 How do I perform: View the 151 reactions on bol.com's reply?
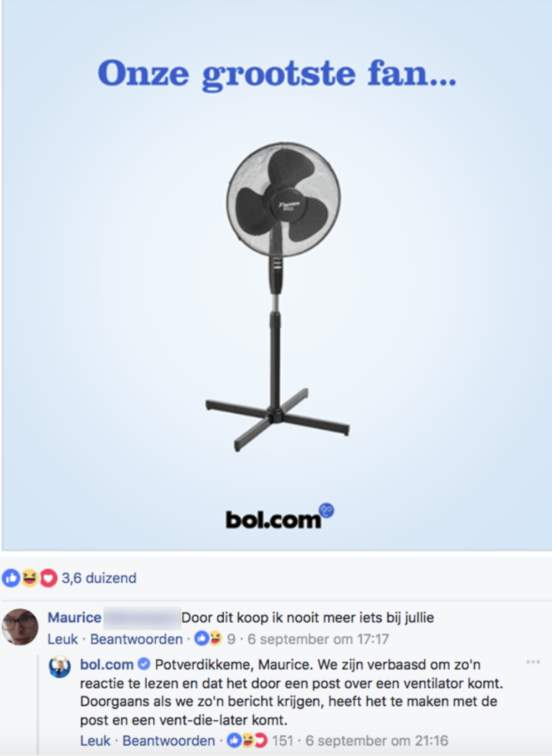tap(260, 740)
